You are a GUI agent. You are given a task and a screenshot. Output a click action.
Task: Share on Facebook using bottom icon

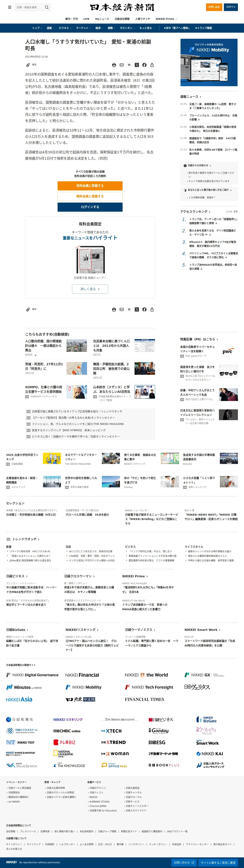144,309
